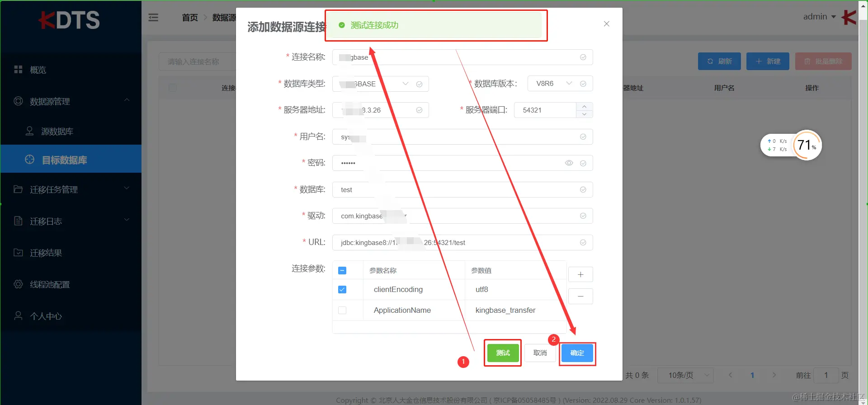Select page 1 in pagination
The width and height of the screenshot is (868, 405).
752,375
